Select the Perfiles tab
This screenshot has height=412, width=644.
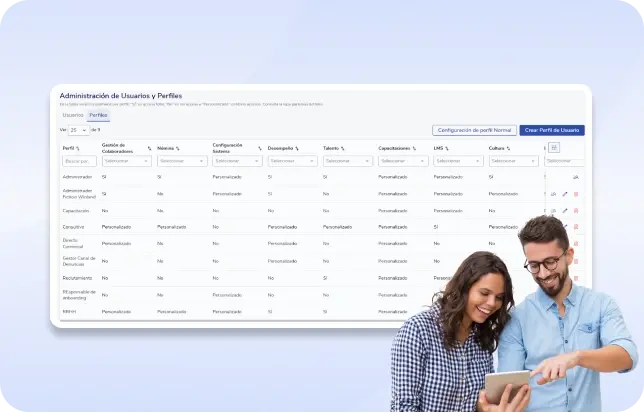coord(99,115)
